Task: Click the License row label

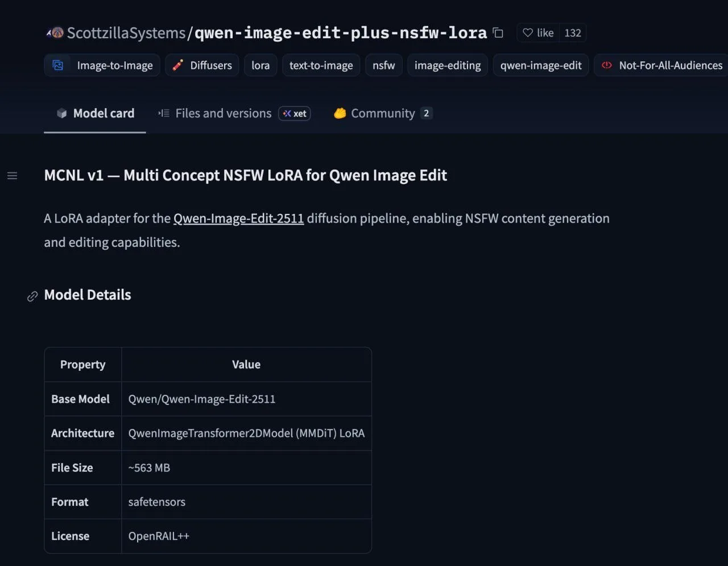Action: pos(70,536)
